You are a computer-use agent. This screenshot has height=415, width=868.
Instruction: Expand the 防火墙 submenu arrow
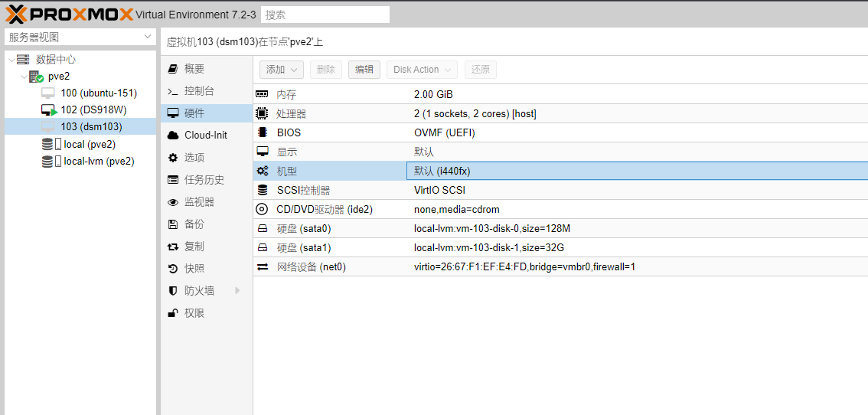pos(237,290)
